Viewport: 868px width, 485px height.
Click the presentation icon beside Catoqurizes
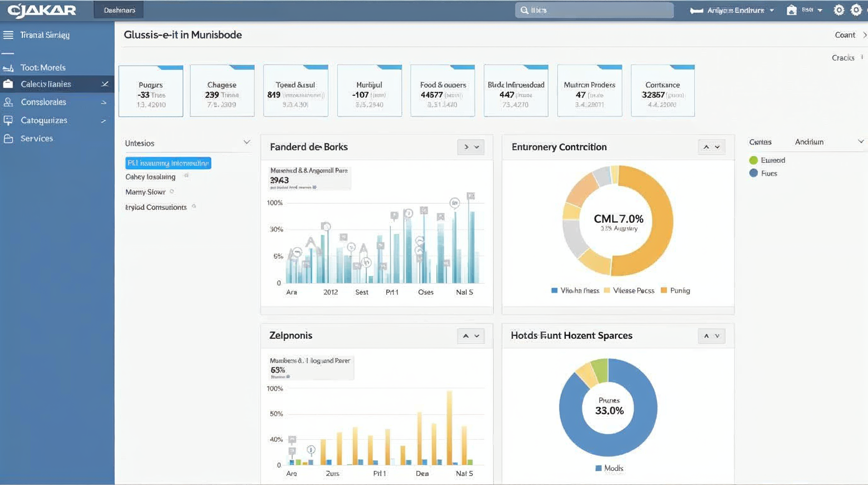coord(9,120)
